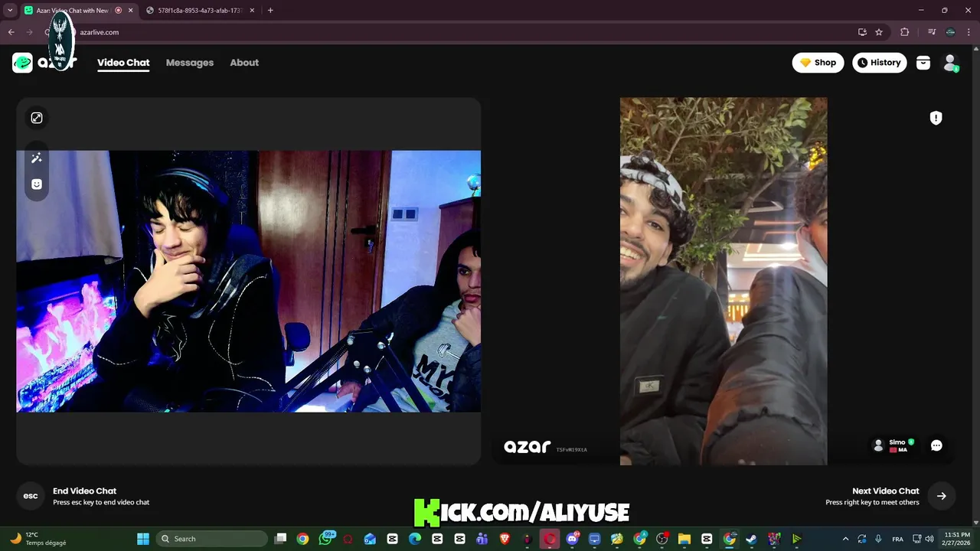Show hidden system tray icons
The width and height of the screenshot is (980, 551).
point(845,539)
